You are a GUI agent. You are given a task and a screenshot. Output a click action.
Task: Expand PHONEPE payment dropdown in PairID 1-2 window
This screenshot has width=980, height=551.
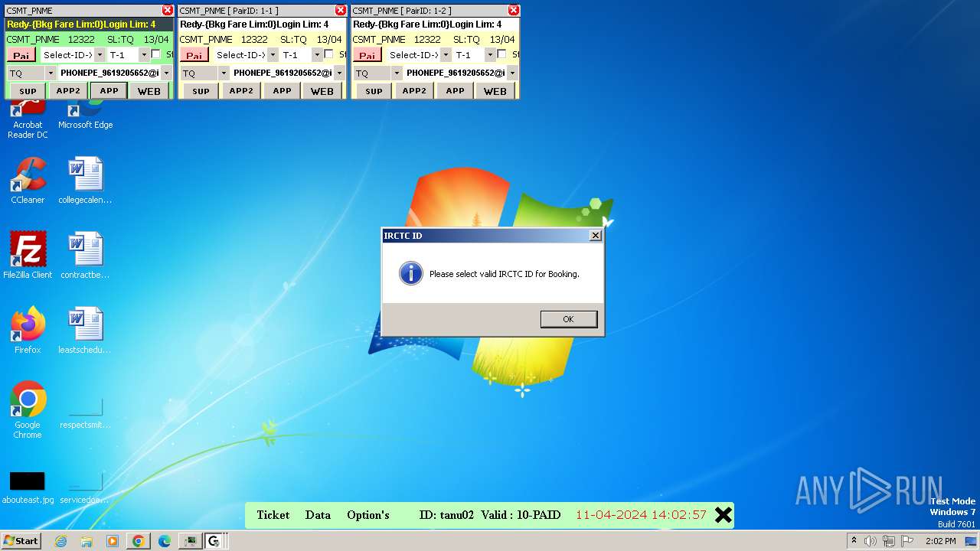512,73
